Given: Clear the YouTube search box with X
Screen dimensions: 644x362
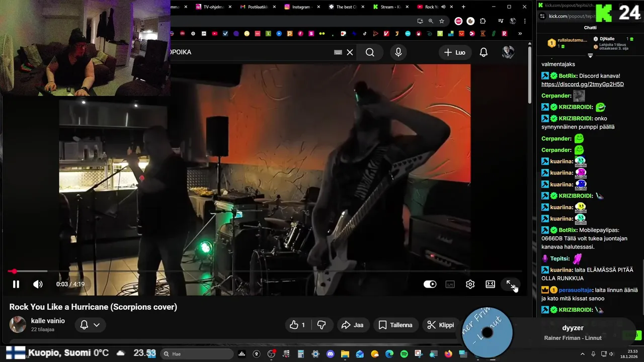Looking at the screenshot, I should coord(350,52).
